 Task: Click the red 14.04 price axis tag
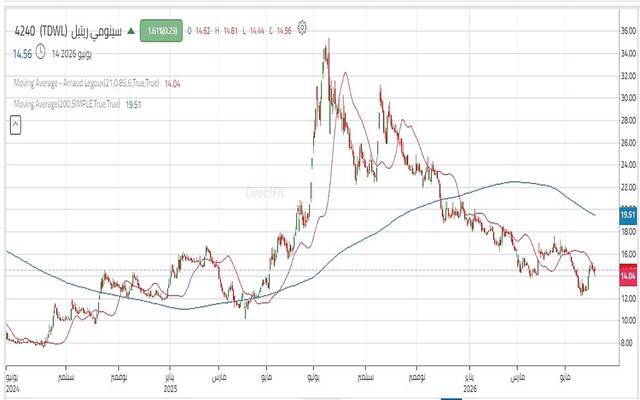tap(628, 276)
